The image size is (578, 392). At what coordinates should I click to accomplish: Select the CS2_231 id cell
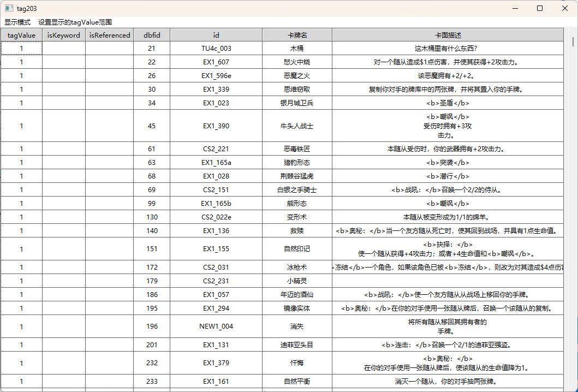click(216, 281)
